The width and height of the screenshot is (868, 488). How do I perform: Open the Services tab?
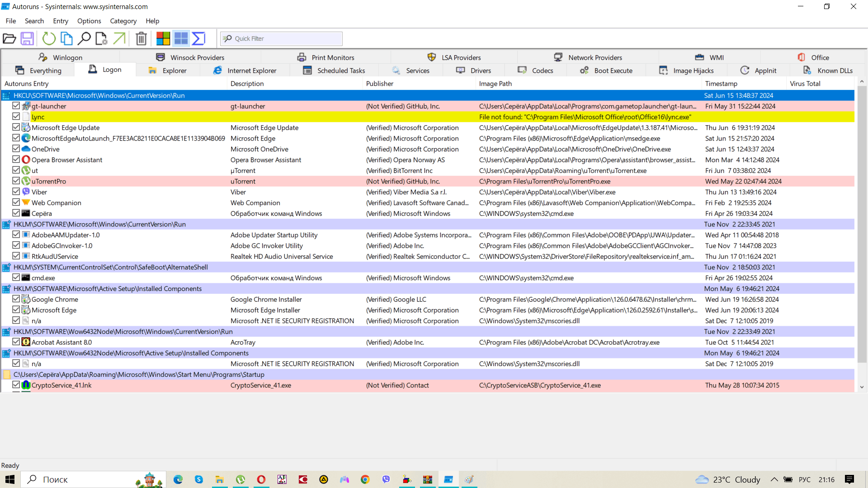417,70
